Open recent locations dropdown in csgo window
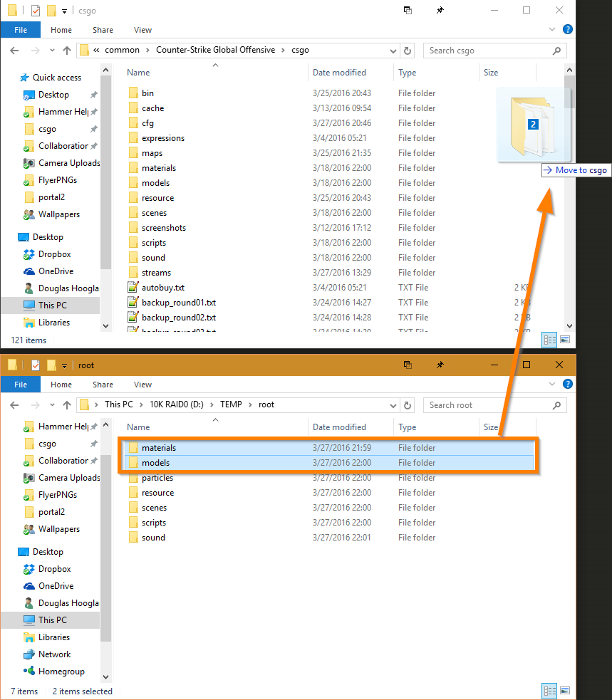The height and width of the screenshot is (700, 612). pos(52,51)
